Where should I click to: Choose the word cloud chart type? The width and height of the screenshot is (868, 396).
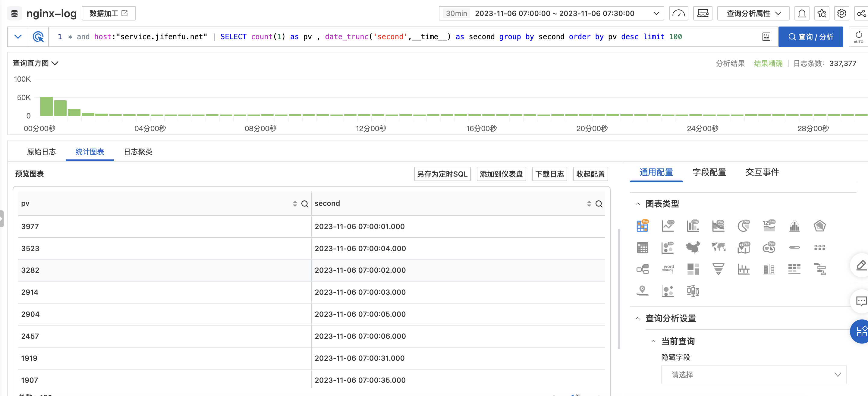point(668,269)
